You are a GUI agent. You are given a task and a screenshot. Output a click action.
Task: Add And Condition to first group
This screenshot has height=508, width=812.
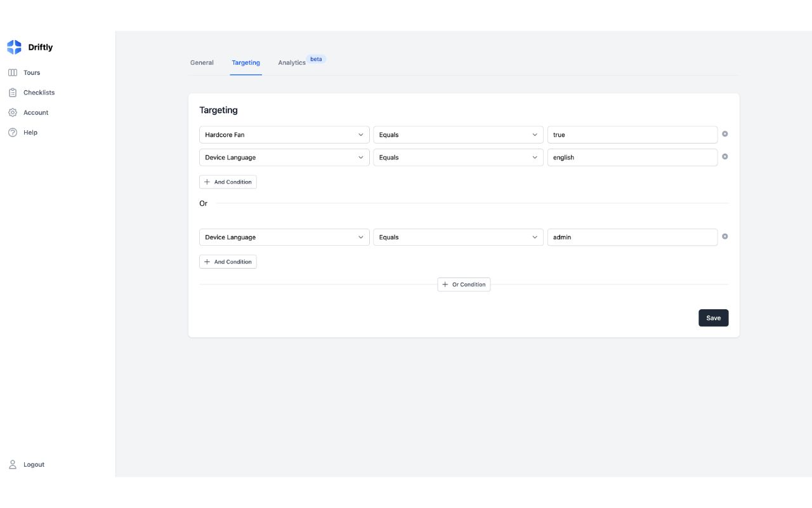(x=228, y=182)
